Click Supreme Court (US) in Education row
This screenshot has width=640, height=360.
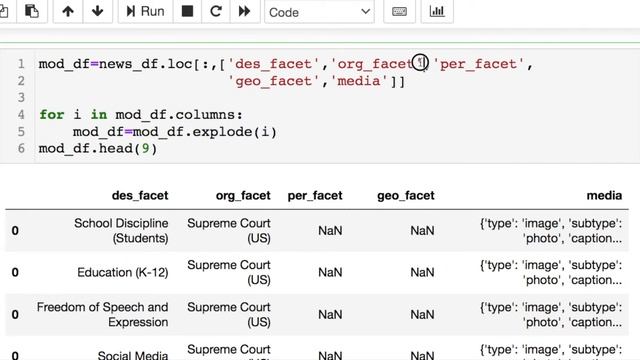[x=229, y=272]
